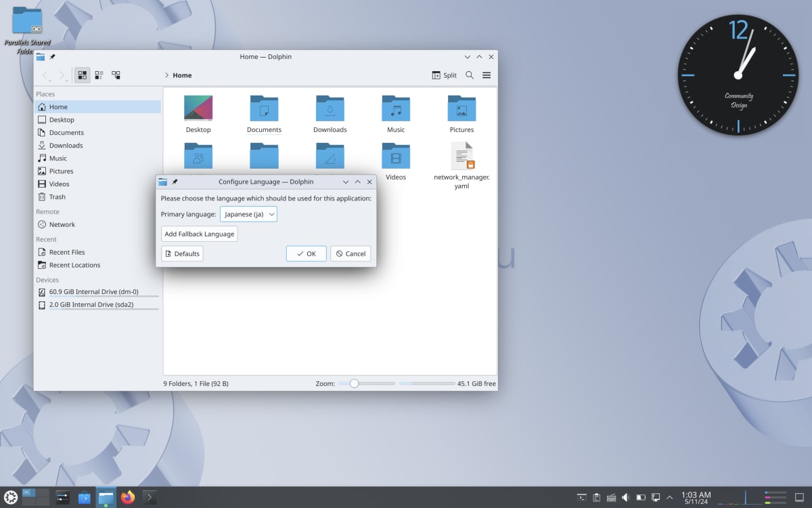The width and height of the screenshot is (812, 508).
Task: Open Recent Locations in sidebar
Action: (x=98, y=265)
